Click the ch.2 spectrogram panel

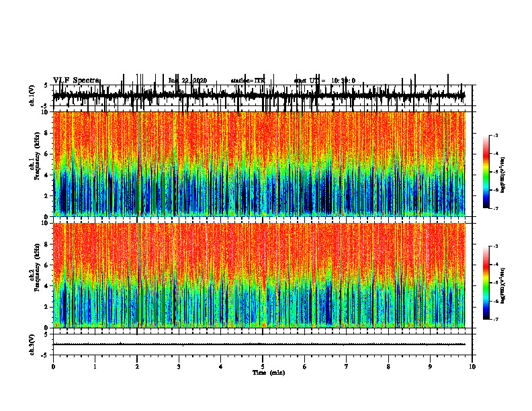click(x=259, y=275)
